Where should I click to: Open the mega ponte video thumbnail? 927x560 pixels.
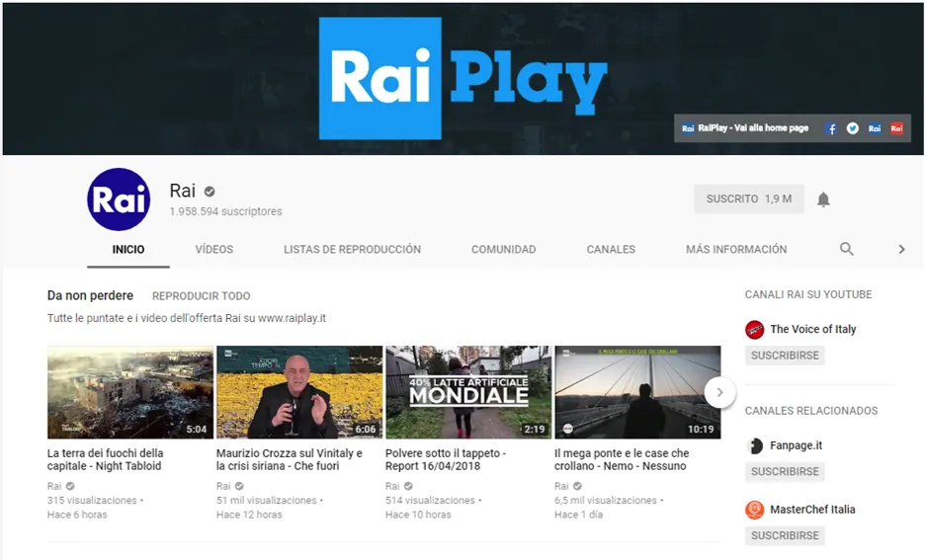point(637,392)
